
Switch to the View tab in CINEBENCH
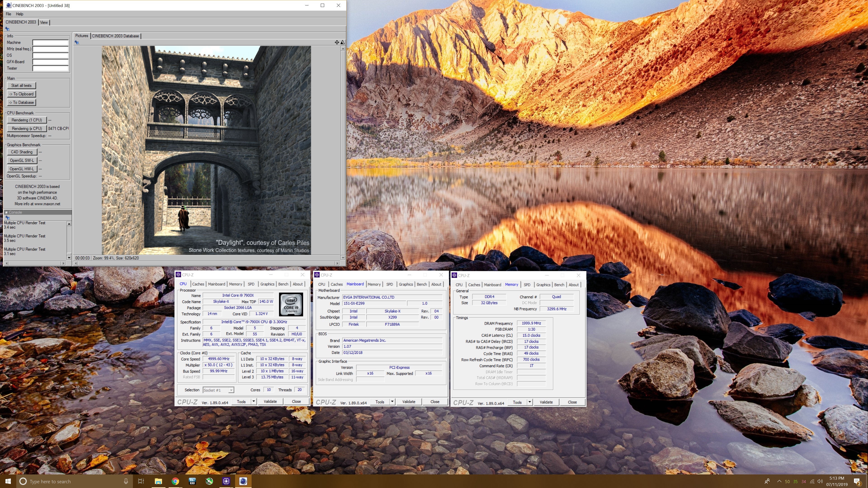(44, 22)
